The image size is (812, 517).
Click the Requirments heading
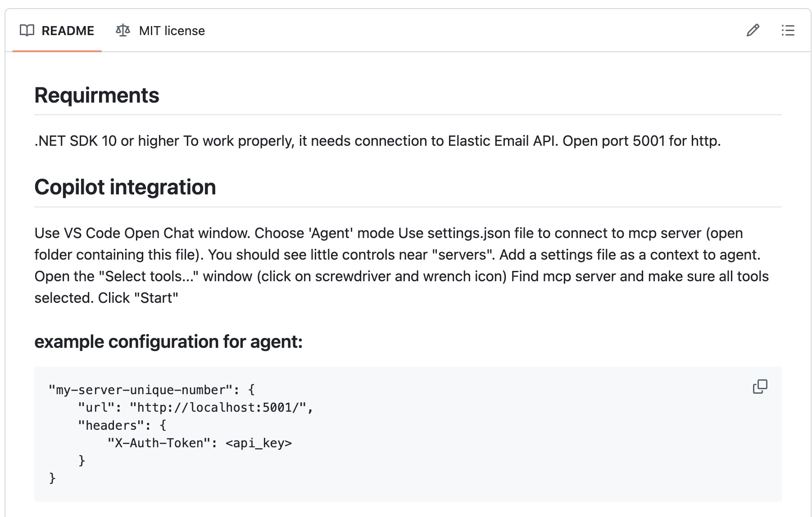[97, 95]
